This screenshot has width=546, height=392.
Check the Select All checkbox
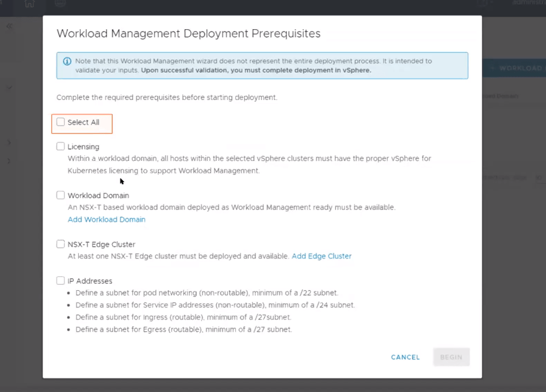coord(61,122)
